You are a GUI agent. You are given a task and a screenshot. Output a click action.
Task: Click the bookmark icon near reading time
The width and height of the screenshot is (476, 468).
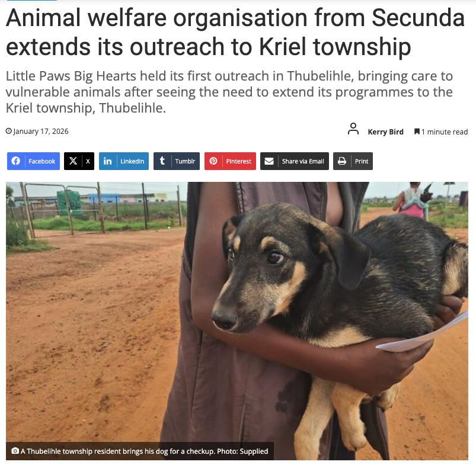[x=417, y=132]
